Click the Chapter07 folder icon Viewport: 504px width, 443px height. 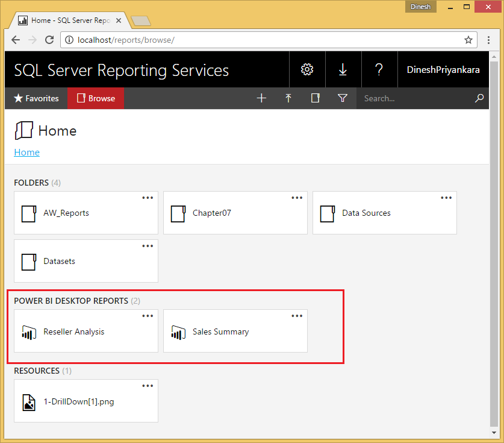[x=178, y=213]
